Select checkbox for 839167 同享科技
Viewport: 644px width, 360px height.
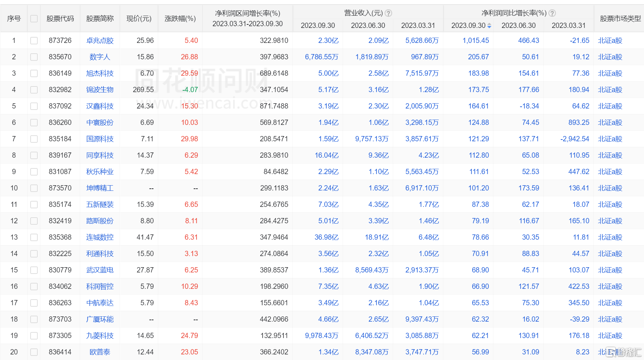pyautogui.click(x=34, y=156)
